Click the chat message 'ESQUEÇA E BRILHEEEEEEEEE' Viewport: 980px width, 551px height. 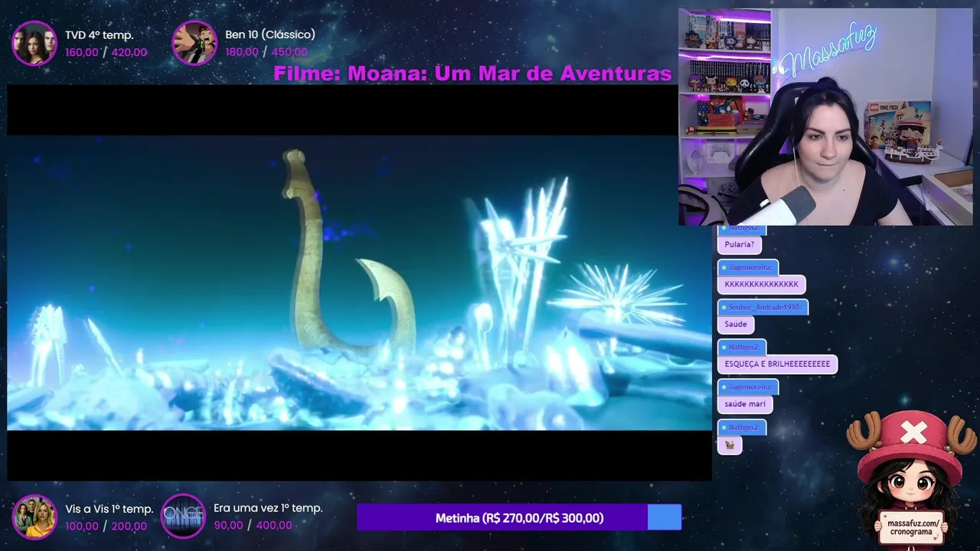pyautogui.click(x=777, y=364)
